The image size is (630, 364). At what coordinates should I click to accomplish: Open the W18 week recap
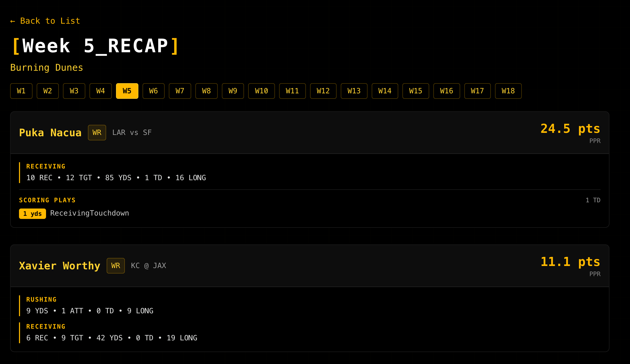(508, 91)
